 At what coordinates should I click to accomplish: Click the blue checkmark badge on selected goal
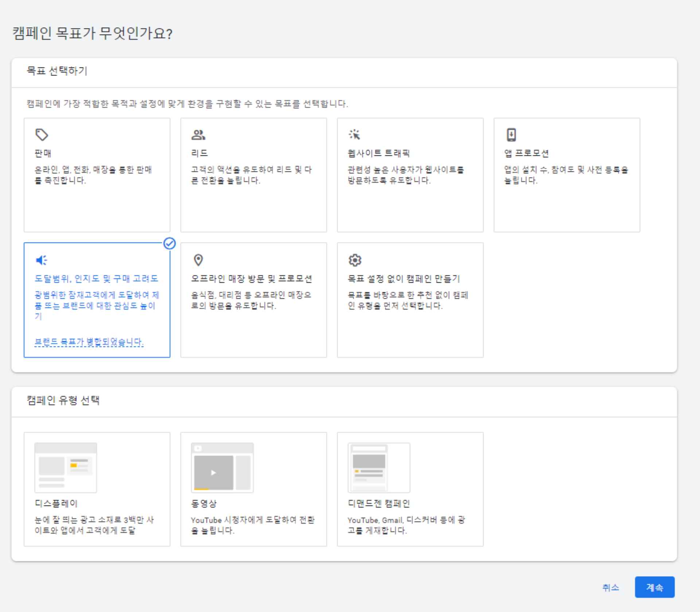click(169, 244)
